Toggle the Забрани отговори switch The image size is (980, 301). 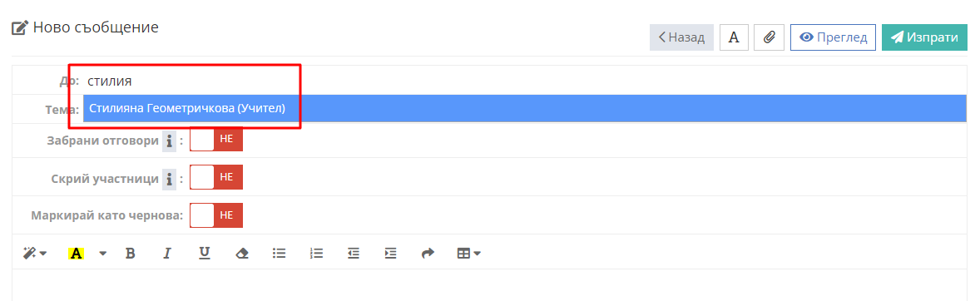[x=216, y=139]
